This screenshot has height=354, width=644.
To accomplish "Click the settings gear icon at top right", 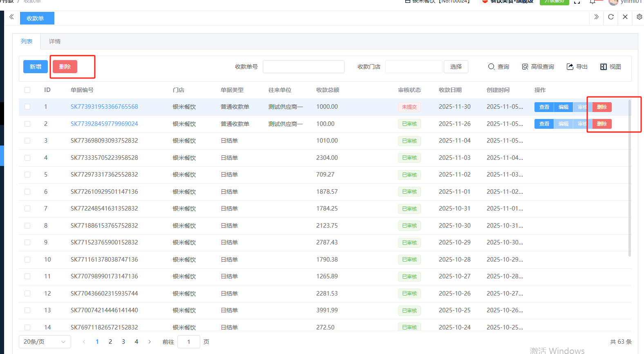I will (639, 17).
